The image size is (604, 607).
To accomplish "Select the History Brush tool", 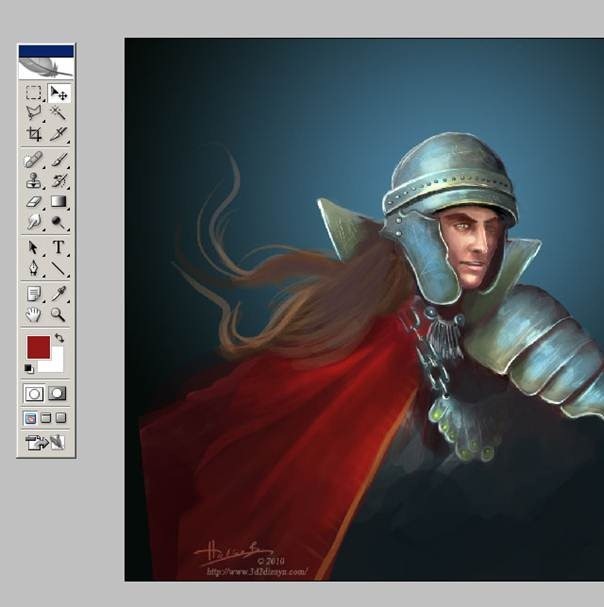I will point(59,180).
